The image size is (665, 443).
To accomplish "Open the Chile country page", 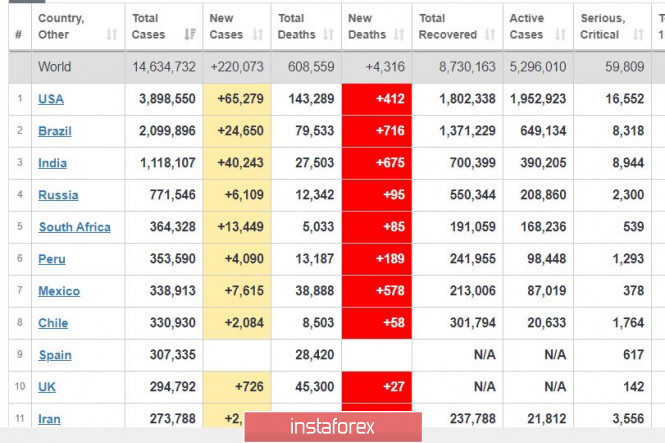I will click(53, 323).
